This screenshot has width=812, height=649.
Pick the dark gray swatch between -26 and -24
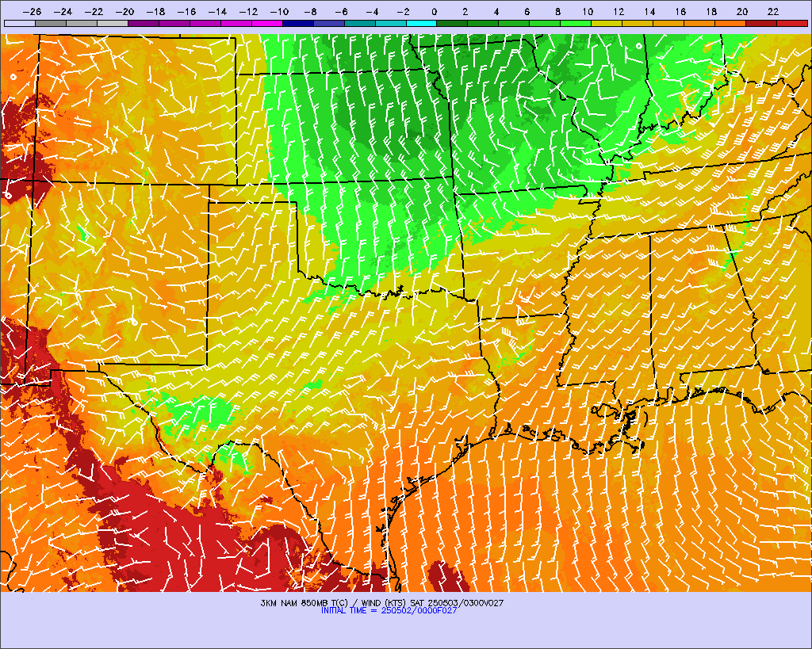(x=51, y=23)
